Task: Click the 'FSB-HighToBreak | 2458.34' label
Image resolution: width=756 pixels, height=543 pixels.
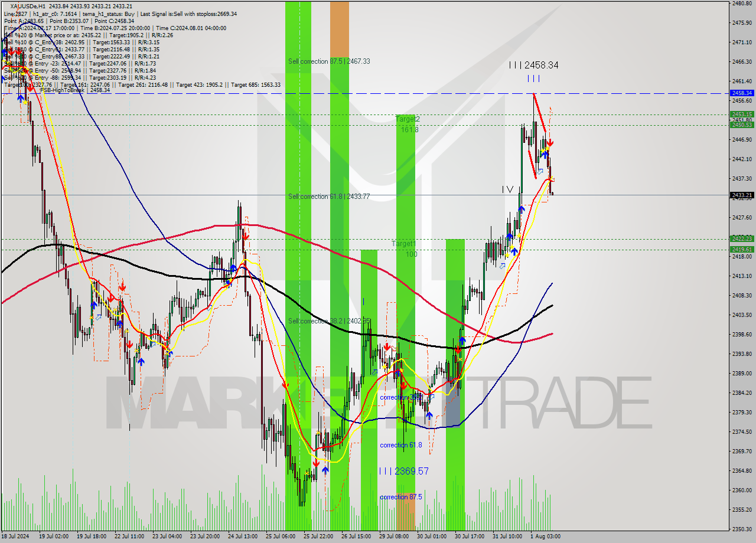Action: point(75,90)
